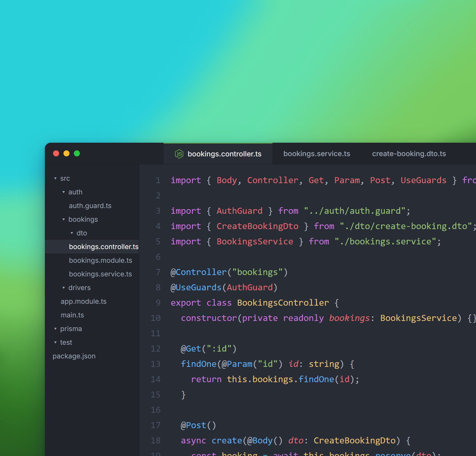Click line number 12 in the gutter
The image size is (476, 456).
click(x=156, y=349)
